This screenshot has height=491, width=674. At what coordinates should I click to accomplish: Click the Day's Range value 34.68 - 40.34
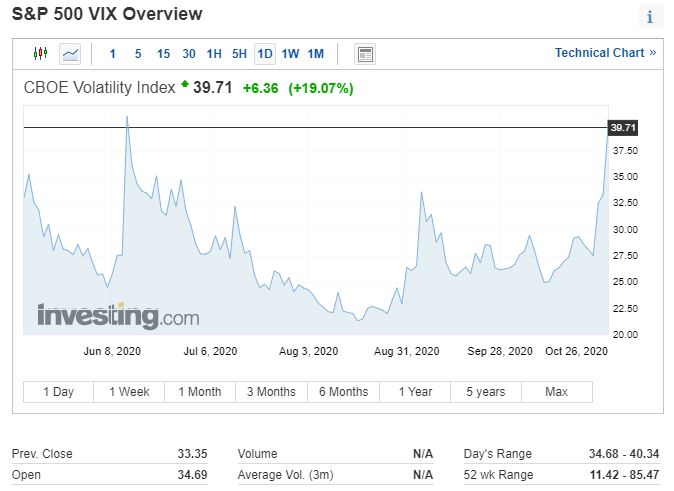tap(624, 454)
